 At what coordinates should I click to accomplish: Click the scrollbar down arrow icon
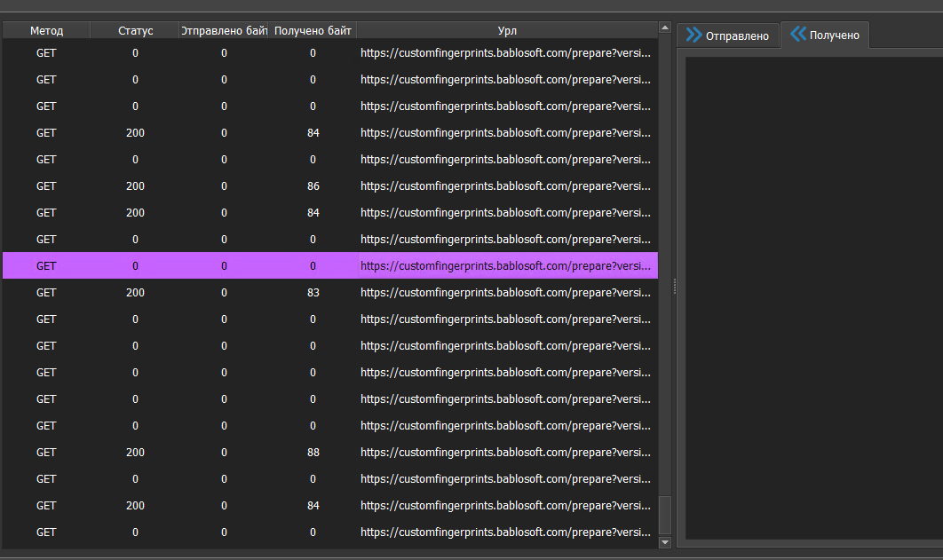(662, 541)
